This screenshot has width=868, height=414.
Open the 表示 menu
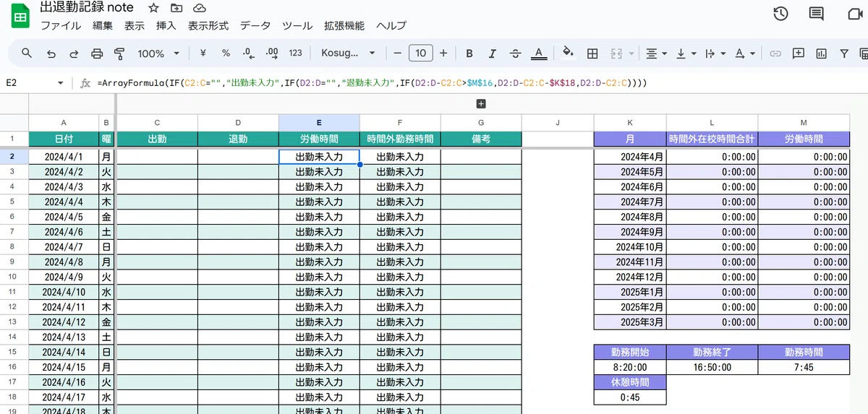(x=135, y=25)
